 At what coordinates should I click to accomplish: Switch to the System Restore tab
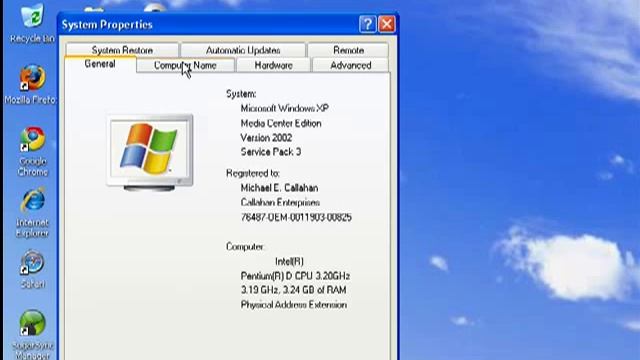[122, 50]
